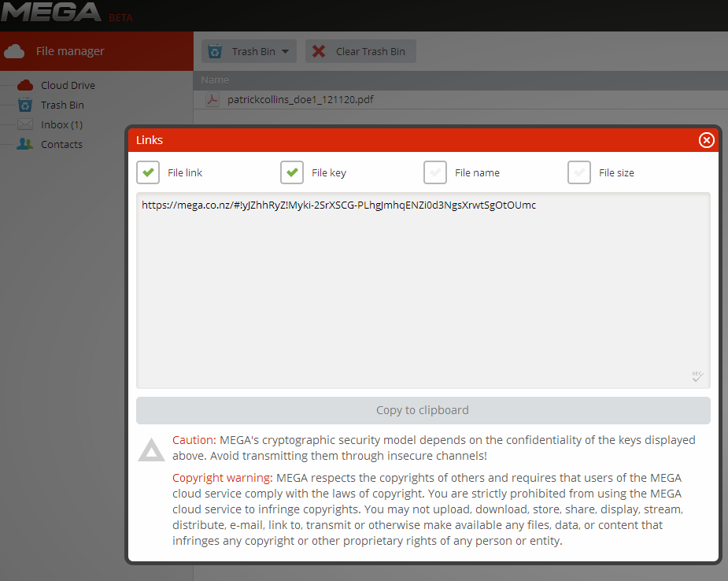This screenshot has height=581, width=728.
Task: Expand the Trash Bin dropdown arrow
Action: click(x=285, y=51)
